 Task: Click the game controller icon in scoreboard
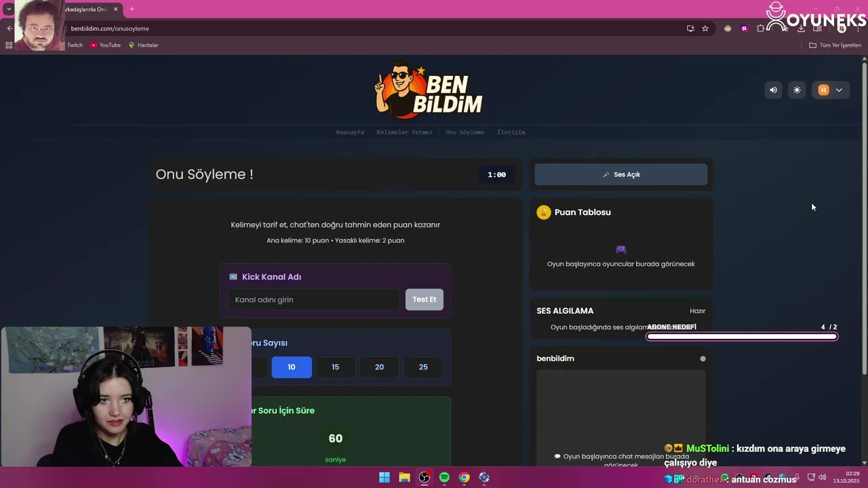coord(620,249)
